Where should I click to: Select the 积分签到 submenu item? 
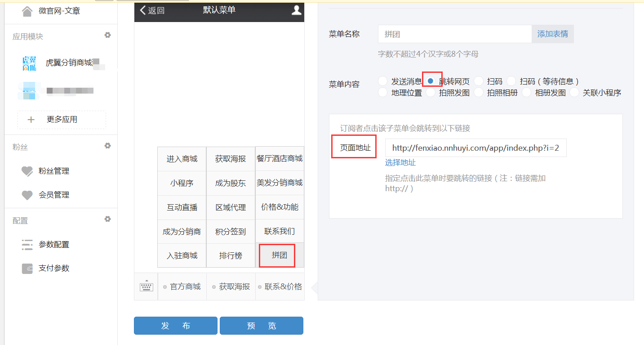click(231, 232)
